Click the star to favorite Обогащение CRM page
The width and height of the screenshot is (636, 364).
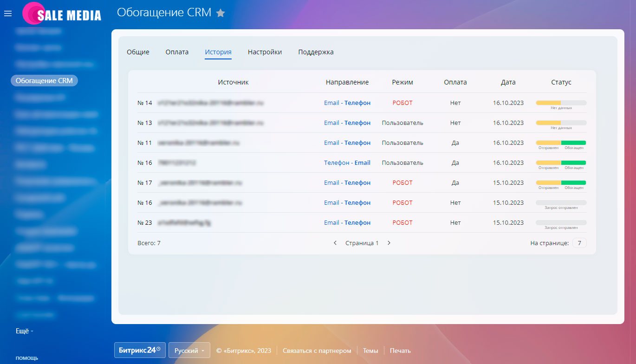tap(221, 13)
